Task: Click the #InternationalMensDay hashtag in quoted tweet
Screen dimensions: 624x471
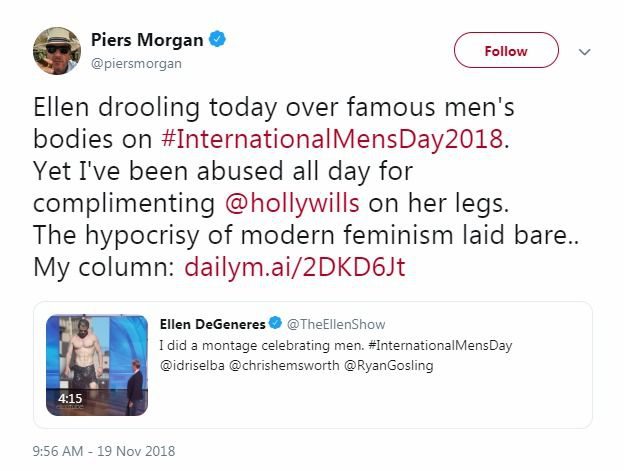Action: point(440,345)
